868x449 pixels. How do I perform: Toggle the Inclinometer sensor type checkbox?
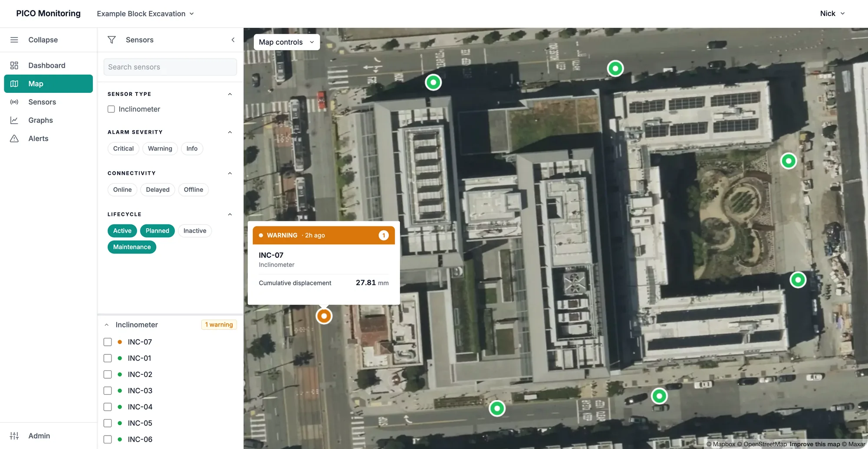tap(111, 109)
